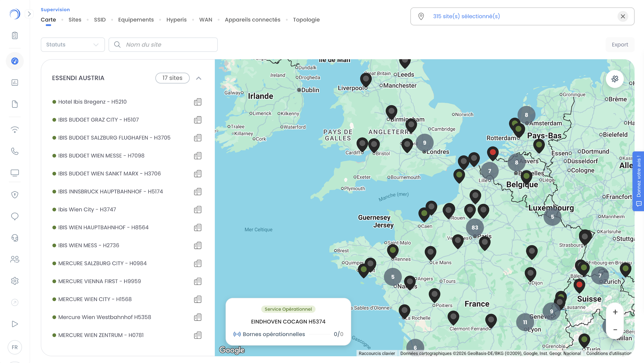Open the Wi-Fi section in sidebar

tap(15, 130)
